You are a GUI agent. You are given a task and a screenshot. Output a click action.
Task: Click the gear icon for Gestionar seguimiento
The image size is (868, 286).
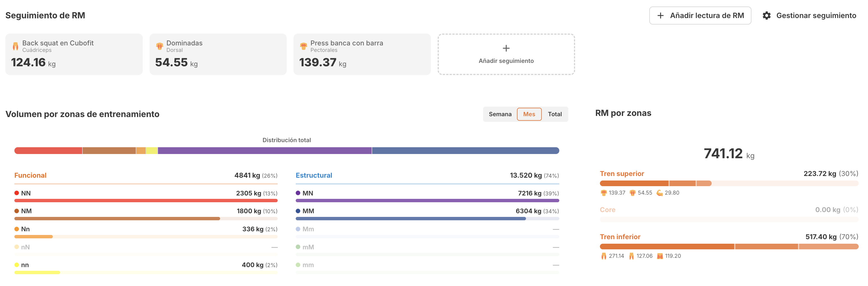coord(767,16)
